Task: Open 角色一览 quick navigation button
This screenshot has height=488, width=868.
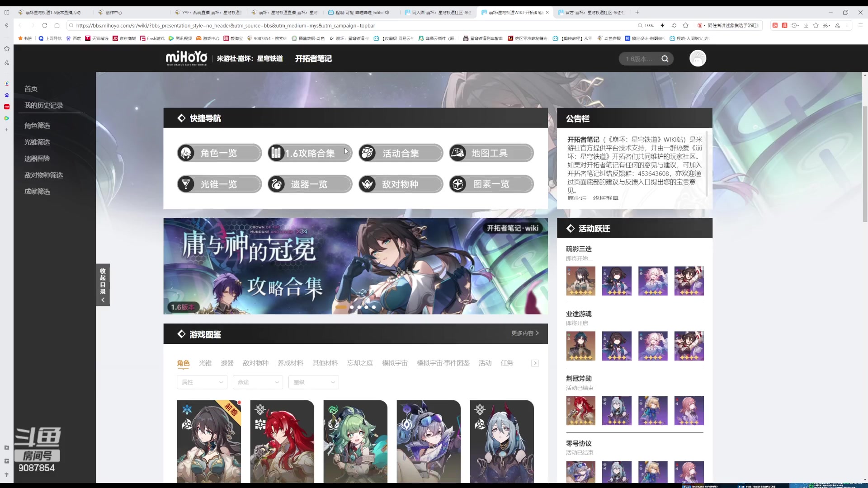Action: (x=219, y=153)
